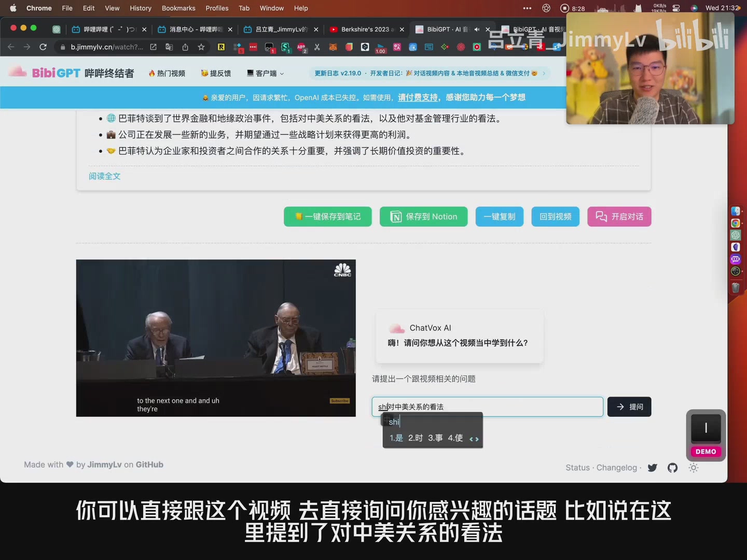Expand the 更新日志 v2.19.0 announcement arrow
The image size is (747, 560).
(544, 74)
